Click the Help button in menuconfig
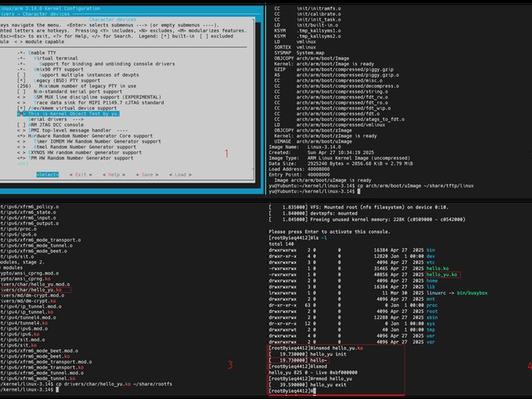The width and height of the screenshot is (532, 399). tap(114, 174)
